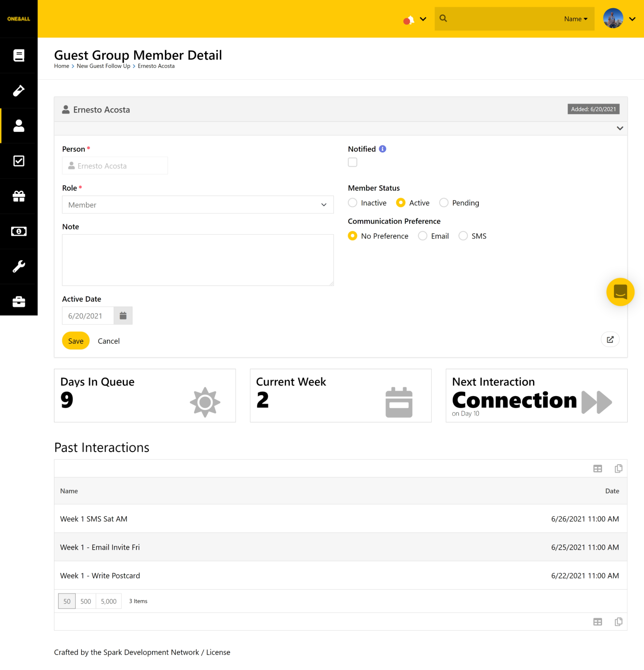This screenshot has width=644, height=670.
Task: Sort grid by Date column header
Action: 612,491
